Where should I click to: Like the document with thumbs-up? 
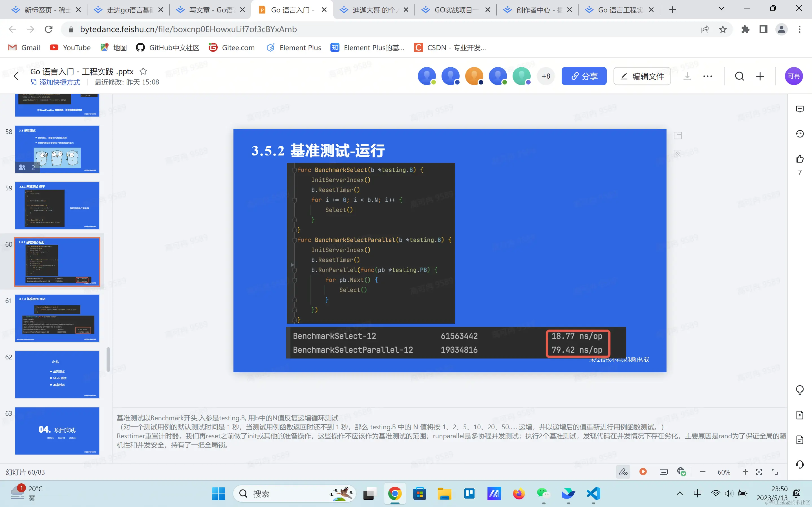tap(800, 159)
